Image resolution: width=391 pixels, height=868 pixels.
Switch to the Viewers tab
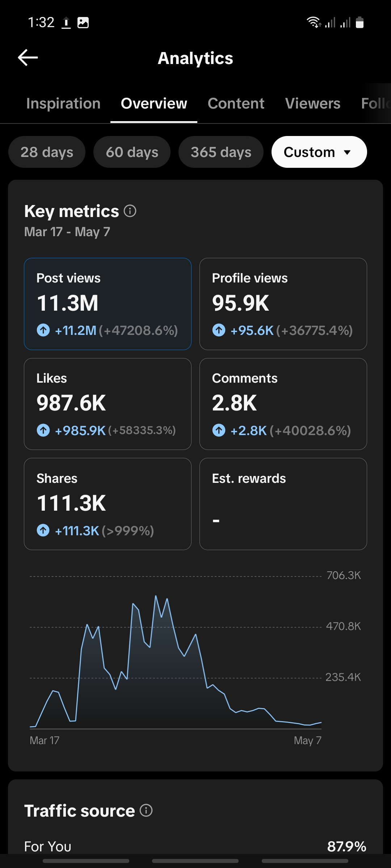(313, 103)
